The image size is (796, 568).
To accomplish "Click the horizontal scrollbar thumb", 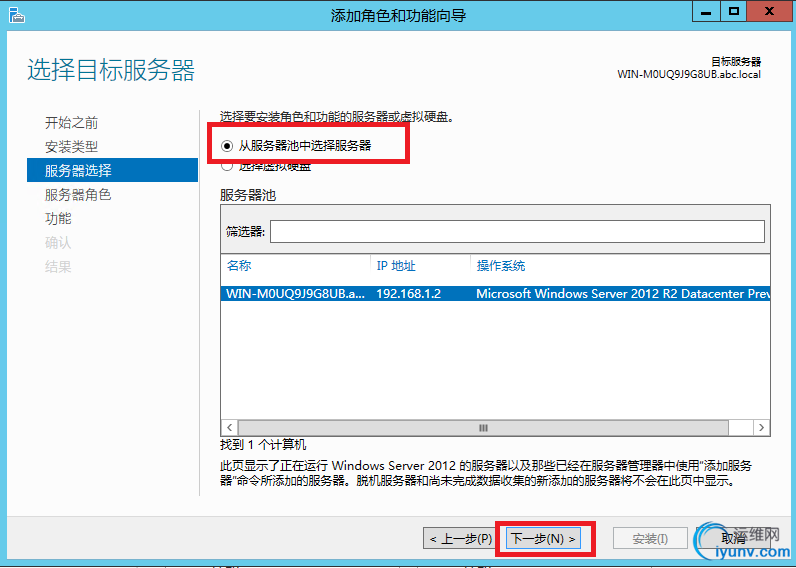I will [483, 427].
